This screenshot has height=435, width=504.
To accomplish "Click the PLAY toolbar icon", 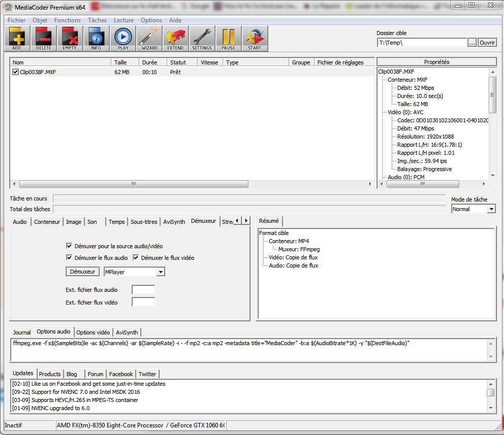I will (122, 39).
